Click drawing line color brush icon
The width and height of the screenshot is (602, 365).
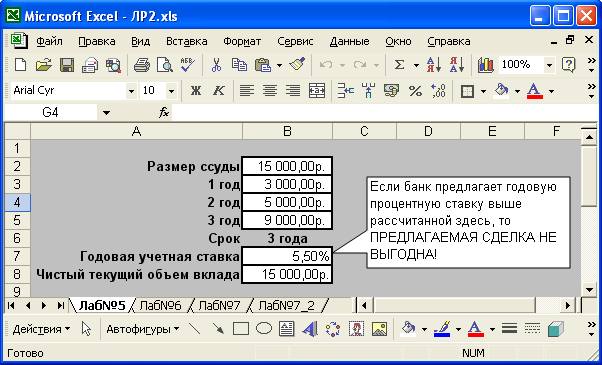[442, 329]
